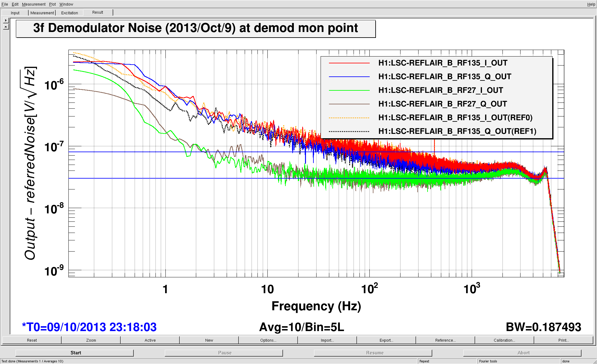Open the Plot menu
The width and height of the screenshot is (597, 364).
pos(52,4)
